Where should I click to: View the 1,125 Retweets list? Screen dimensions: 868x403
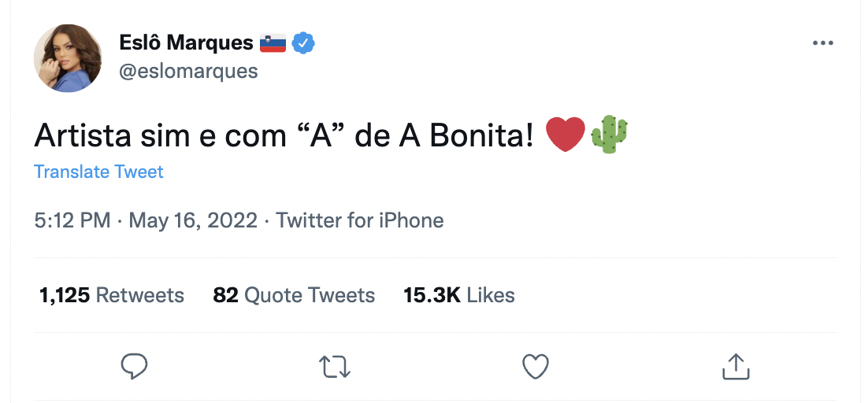click(x=112, y=296)
